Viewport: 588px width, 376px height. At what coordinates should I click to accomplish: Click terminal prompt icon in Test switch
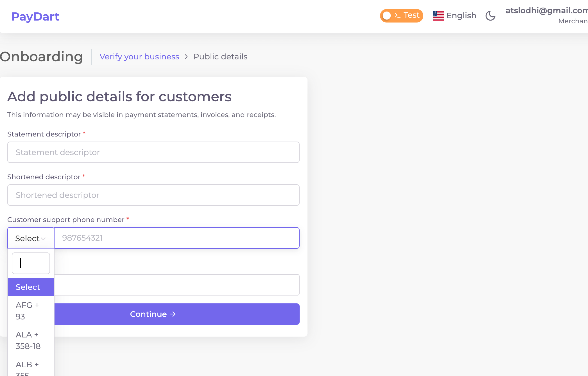coord(397,15)
